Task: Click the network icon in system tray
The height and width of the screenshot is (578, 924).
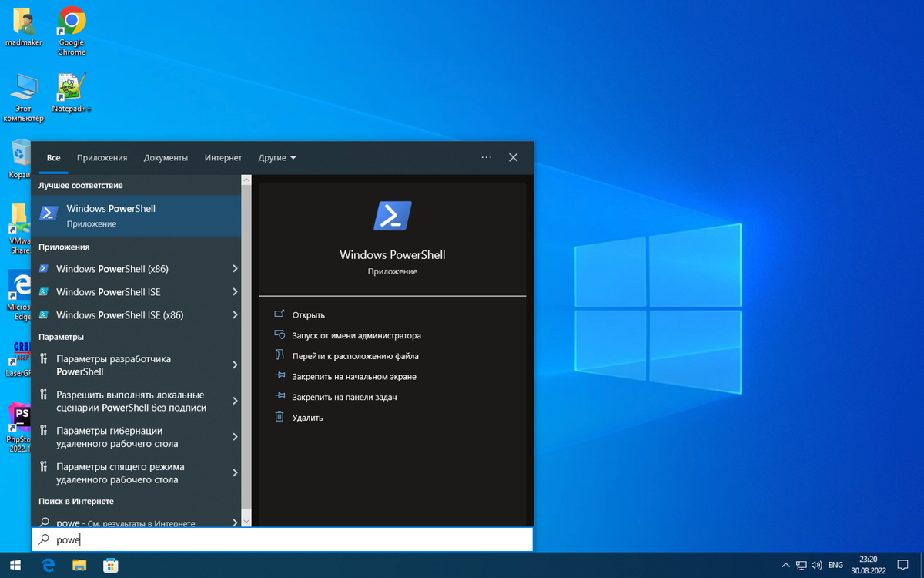Action: tap(802, 565)
